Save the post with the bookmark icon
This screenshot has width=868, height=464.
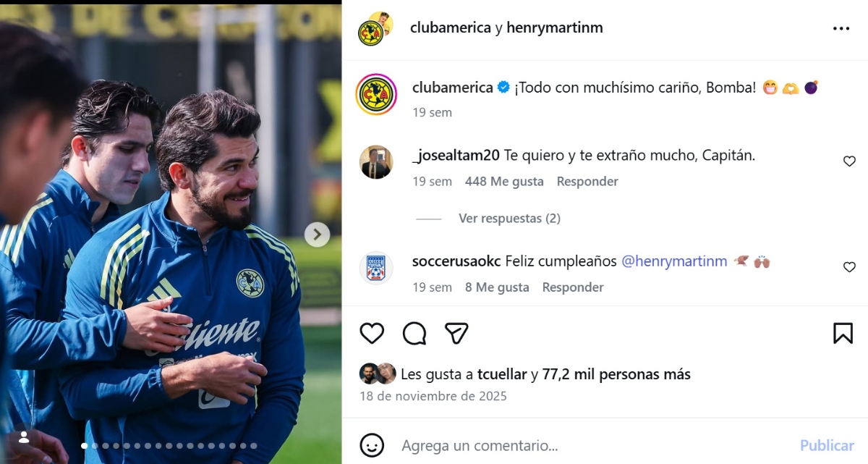tap(843, 333)
